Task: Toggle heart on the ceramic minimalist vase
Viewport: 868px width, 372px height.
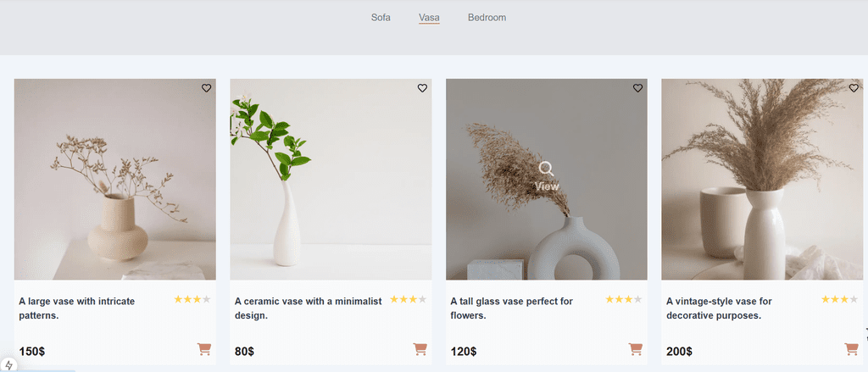Action: [x=422, y=88]
